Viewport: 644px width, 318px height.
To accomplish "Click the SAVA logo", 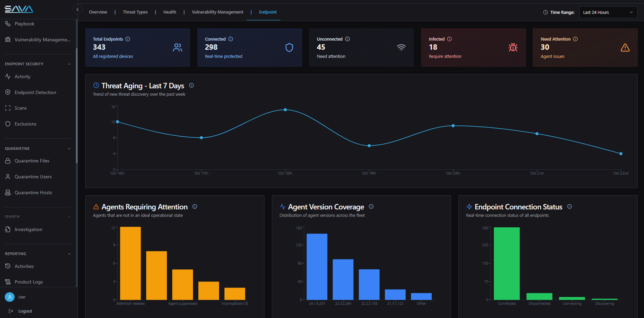I will pos(19,9).
